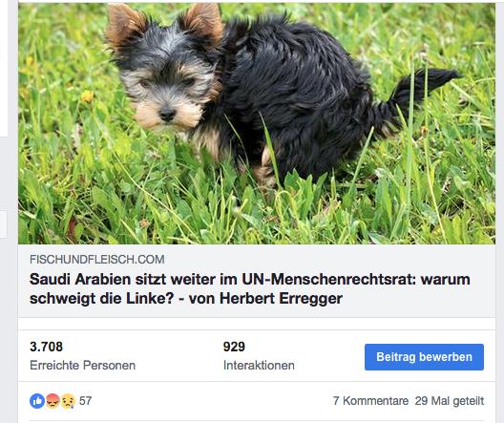
Task: Click the angry face reaction icon
Action: point(52,401)
